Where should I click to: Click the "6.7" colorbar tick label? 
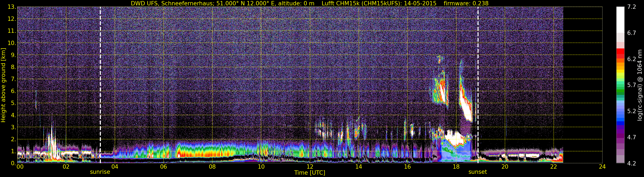(x=632, y=33)
